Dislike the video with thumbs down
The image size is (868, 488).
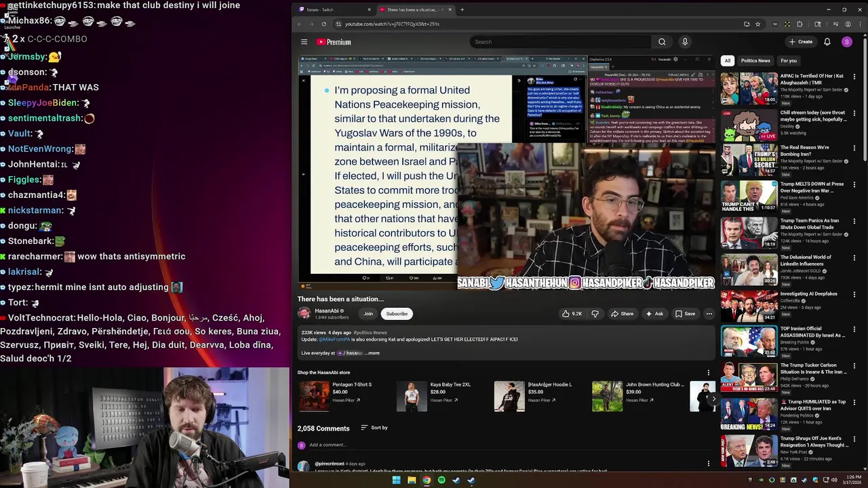point(595,314)
